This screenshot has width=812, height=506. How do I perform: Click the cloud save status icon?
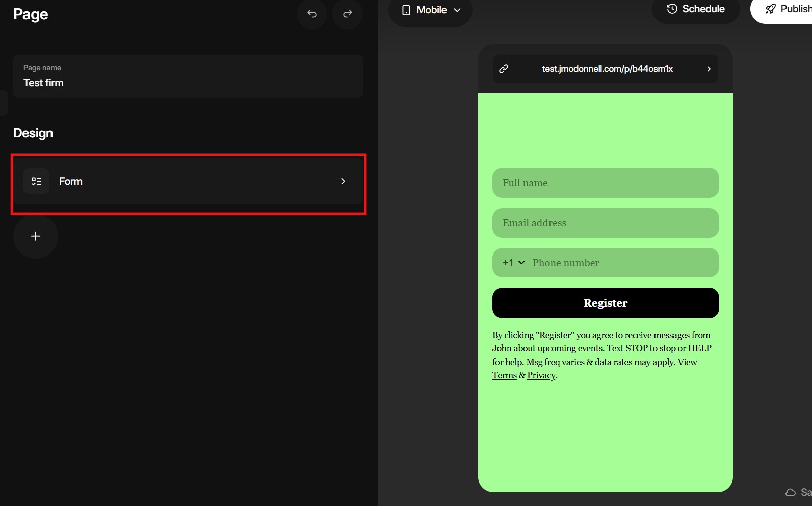[x=791, y=492]
